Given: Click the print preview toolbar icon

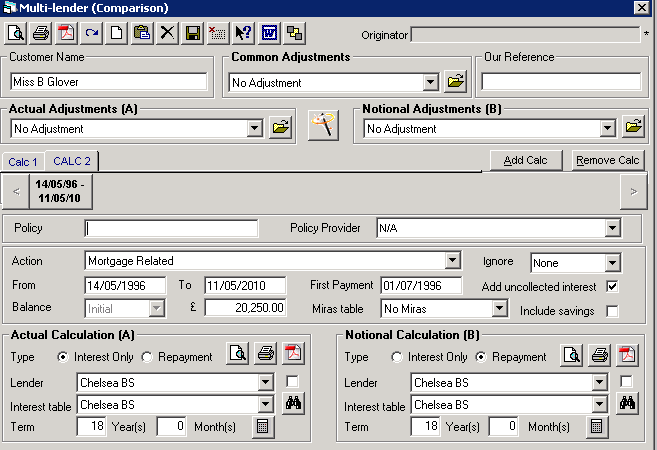Looking at the screenshot, I should pyautogui.click(x=16, y=33).
